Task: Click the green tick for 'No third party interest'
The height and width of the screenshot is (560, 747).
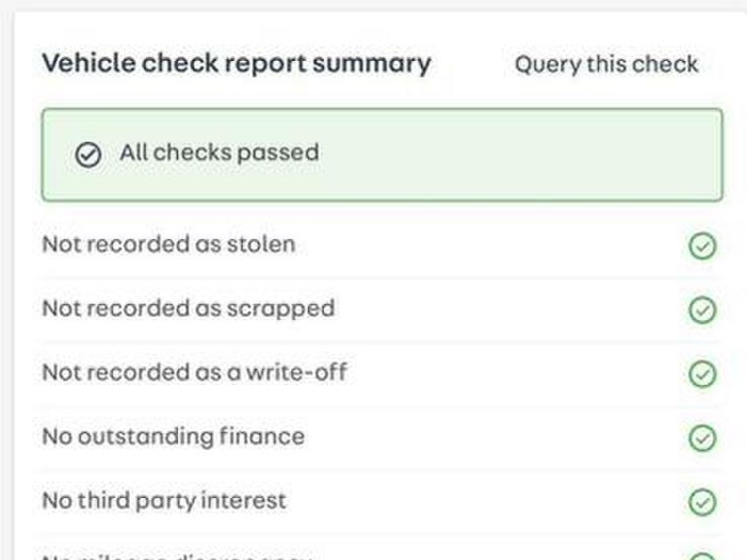Action: click(x=702, y=502)
